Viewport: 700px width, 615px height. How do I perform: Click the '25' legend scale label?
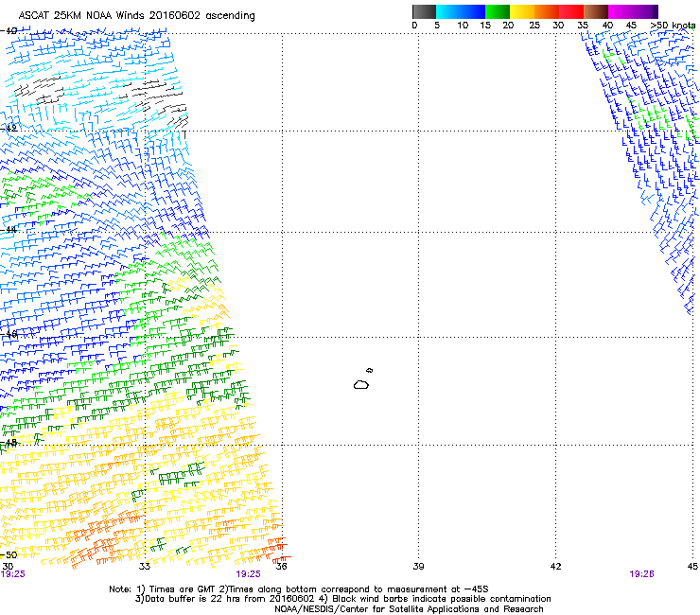click(534, 26)
